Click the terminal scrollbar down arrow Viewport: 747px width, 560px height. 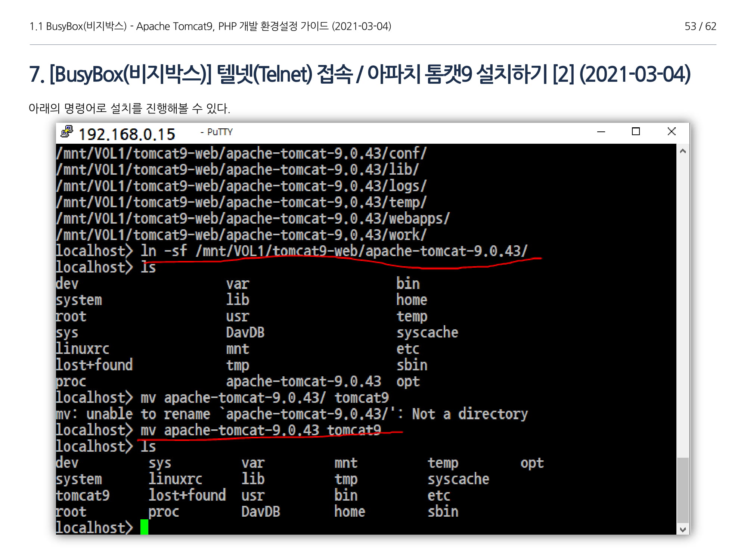683,529
